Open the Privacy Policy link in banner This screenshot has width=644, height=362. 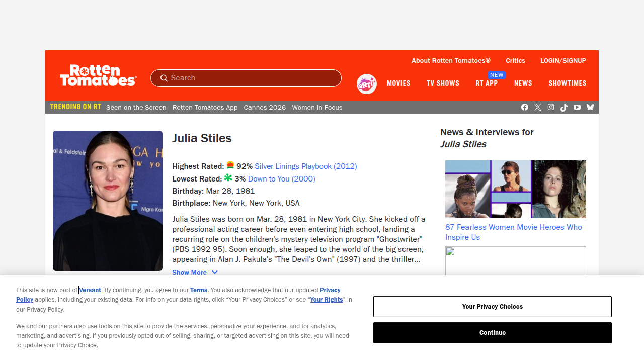(330, 290)
